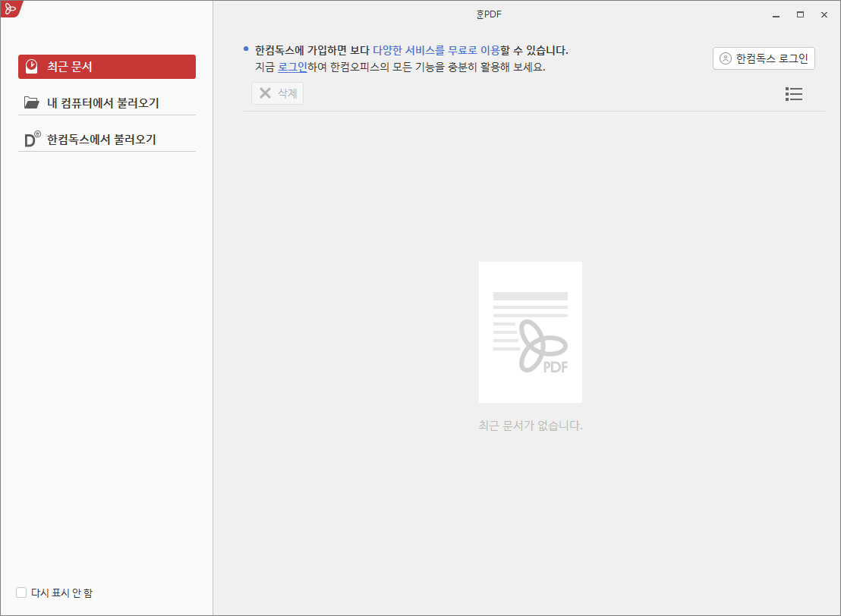Select the 최근 문서 tab
841x616 pixels.
pyautogui.click(x=107, y=67)
